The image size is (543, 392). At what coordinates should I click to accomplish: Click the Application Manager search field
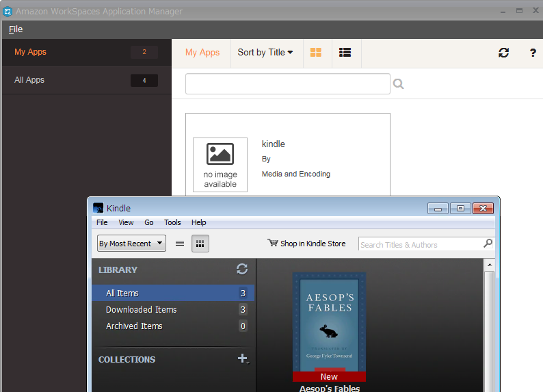coord(288,83)
